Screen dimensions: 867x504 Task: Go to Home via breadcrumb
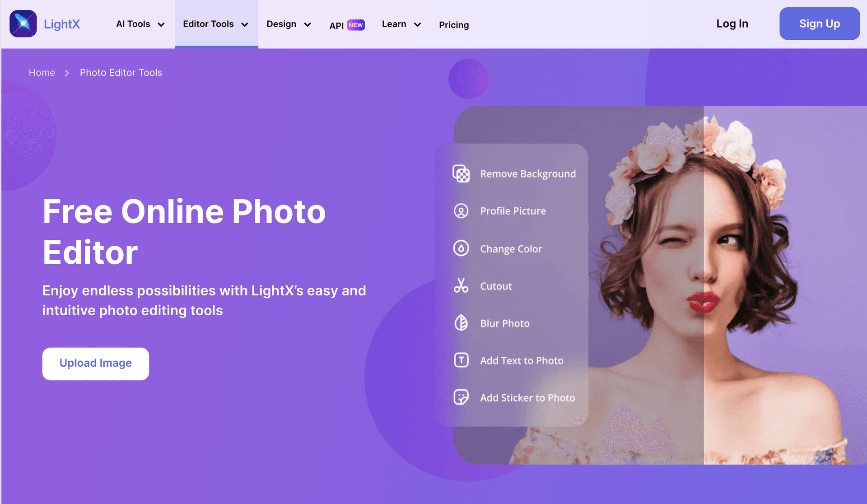[x=42, y=73]
